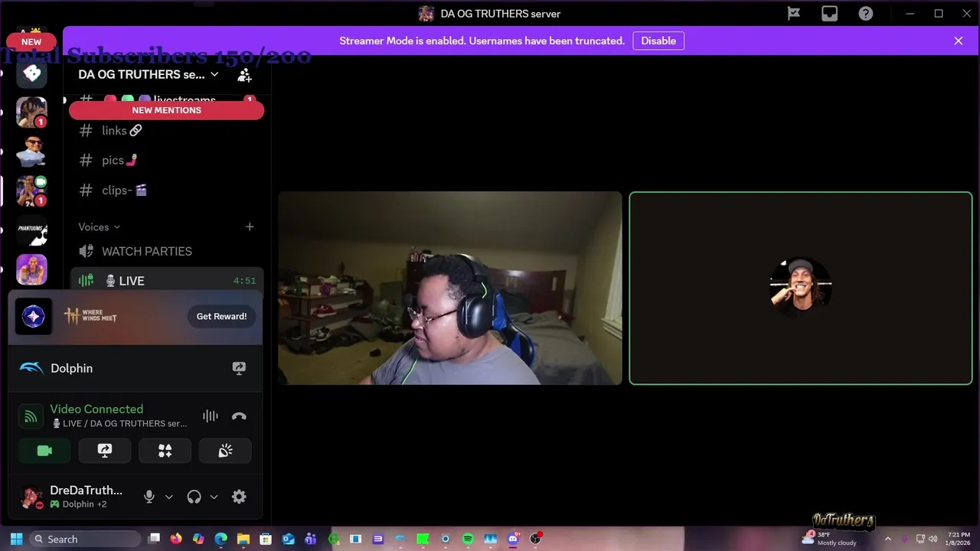Open the DreDaTruth user avatar
Image resolution: width=980 pixels, height=551 pixels.
click(31, 497)
